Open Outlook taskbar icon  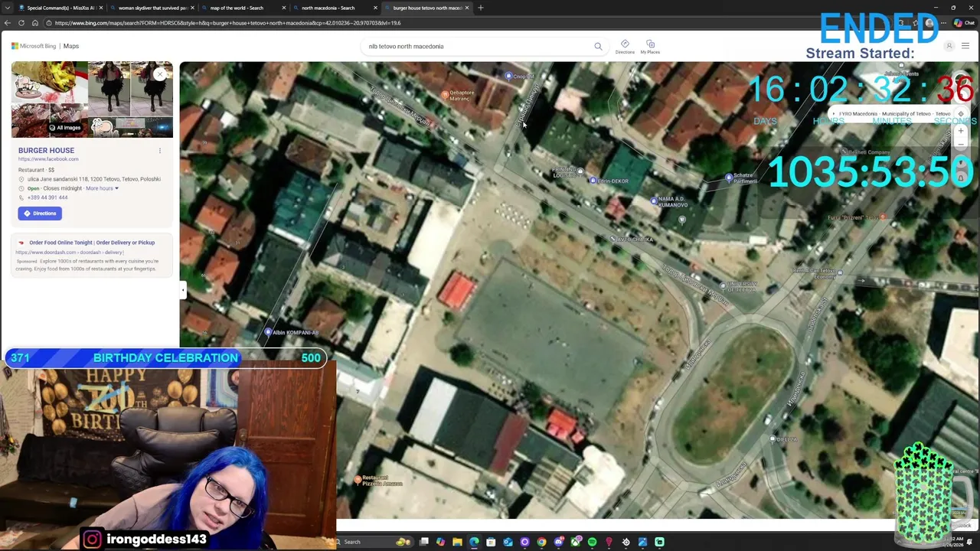click(x=508, y=542)
